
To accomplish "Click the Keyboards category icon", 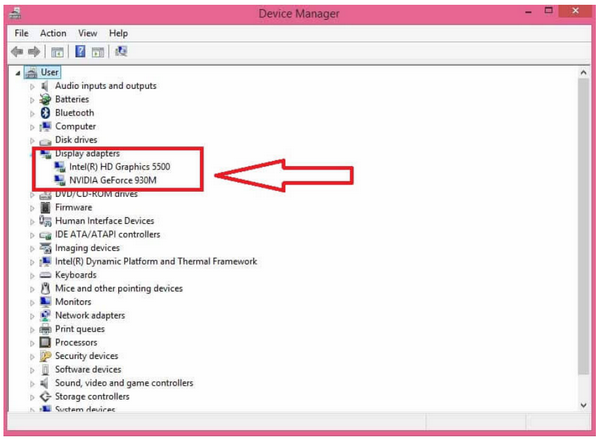I will pyautogui.click(x=45, y=274).
